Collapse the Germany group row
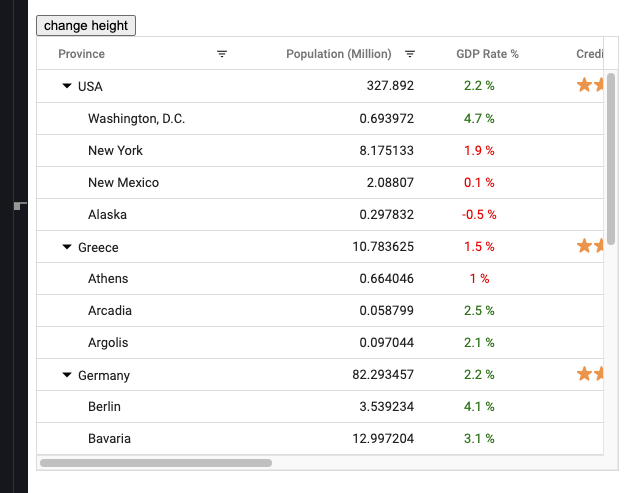This screenshot has width=625, height=493. point(67,375)
